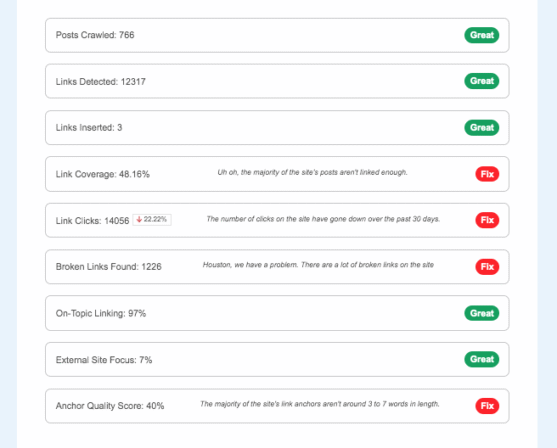Click the Great badge for External Site Focus
The height and width of the screenshot is (448, 557).
pos(481,359)
